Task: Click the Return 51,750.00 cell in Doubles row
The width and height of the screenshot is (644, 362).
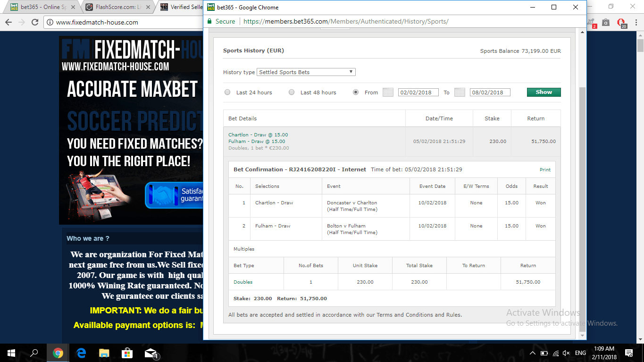Action: point(528,282)
